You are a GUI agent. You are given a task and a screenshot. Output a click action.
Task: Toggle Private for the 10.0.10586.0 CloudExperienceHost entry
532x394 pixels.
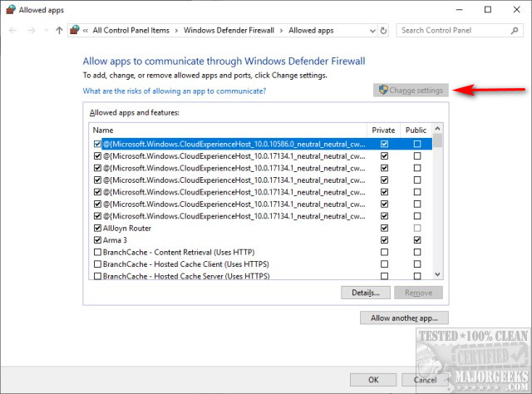pos(384,144)
